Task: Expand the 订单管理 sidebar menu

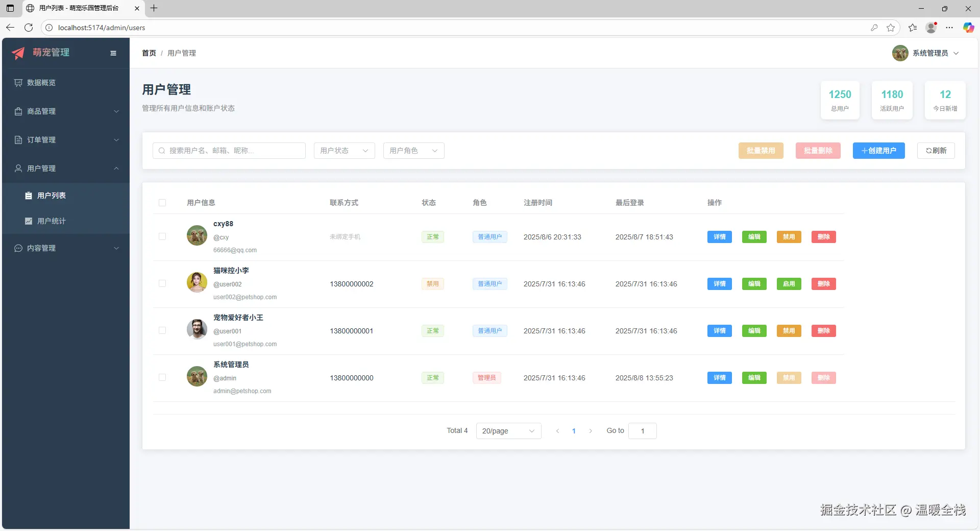Action: (66, 140)
